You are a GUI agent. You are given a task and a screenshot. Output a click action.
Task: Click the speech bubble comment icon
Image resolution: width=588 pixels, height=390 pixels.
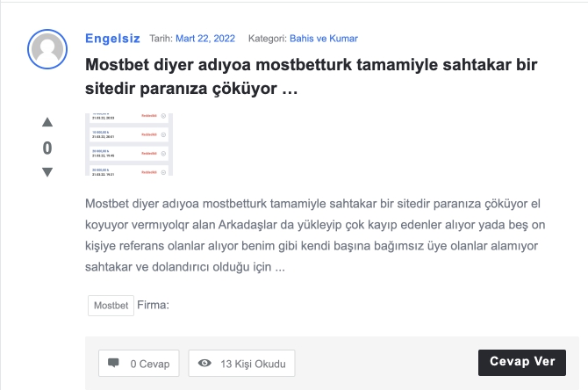[113, 363]
